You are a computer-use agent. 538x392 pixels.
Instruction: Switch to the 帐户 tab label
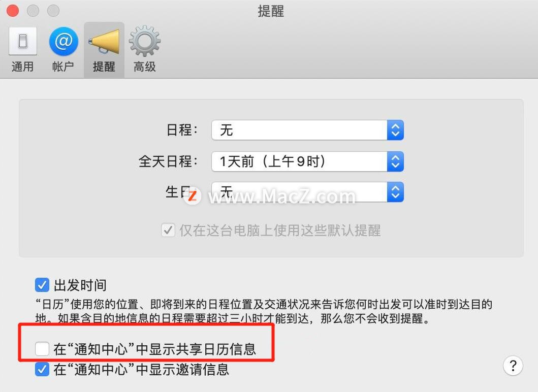(63, 67)
